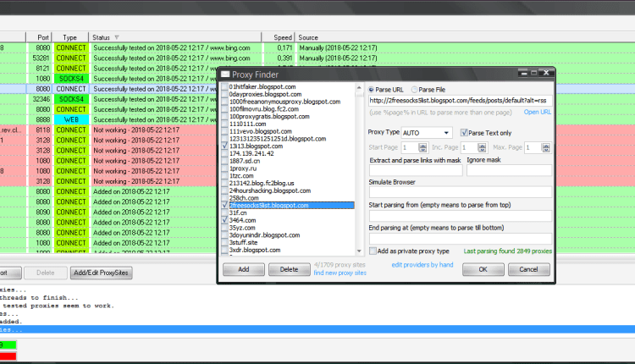The width and height of the screenshot is (635, 364).
Task: Select the 258ch.com entry
Action: click(x=244, y=198)
